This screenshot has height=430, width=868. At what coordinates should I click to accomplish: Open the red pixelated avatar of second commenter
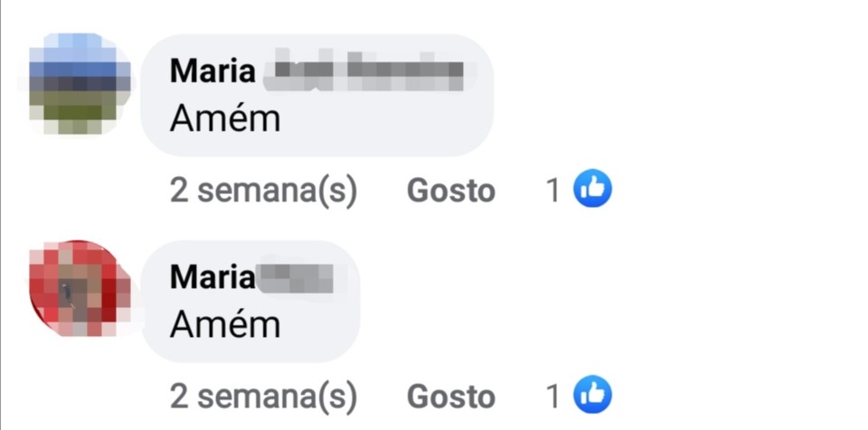[78, 288]
